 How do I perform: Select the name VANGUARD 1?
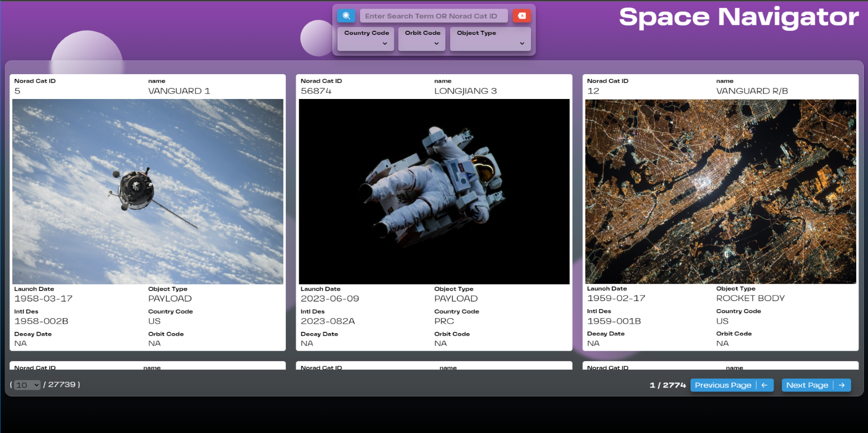click(x=179, y=91)
